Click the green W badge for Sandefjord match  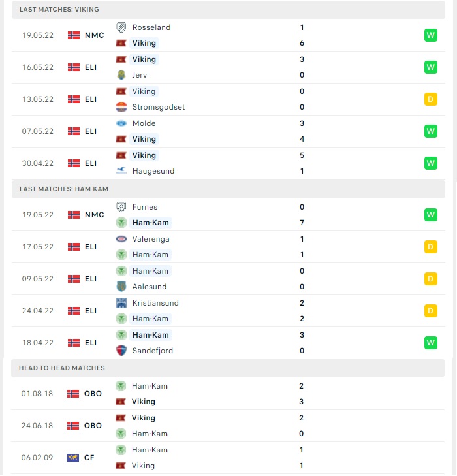click(x=431, y=343)
